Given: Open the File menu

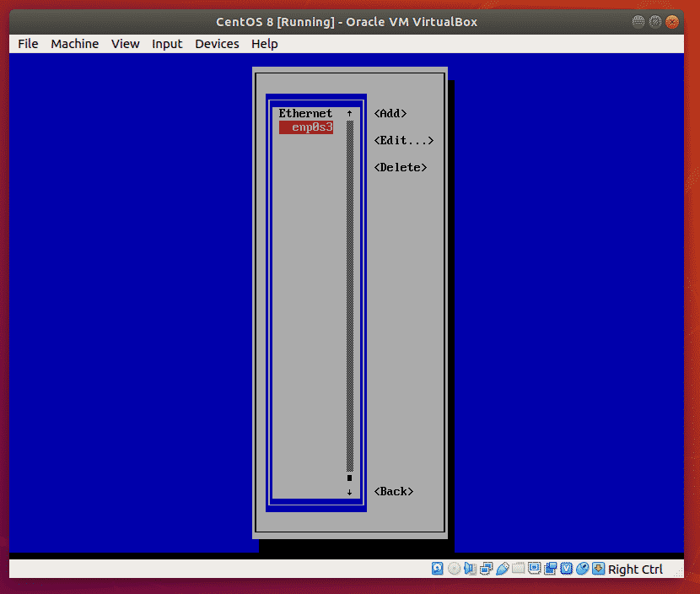Looking at the screenshot, I should [x=28, y=44].
